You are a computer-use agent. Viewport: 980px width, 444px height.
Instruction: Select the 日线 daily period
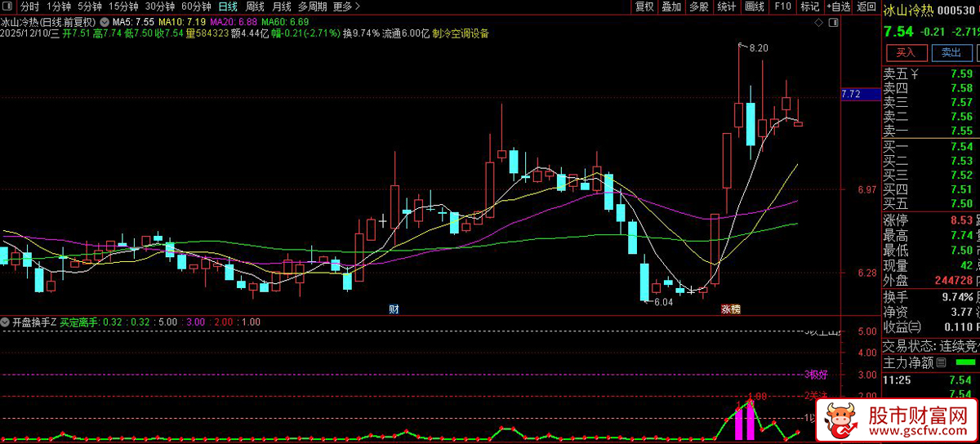coord(228,7)
